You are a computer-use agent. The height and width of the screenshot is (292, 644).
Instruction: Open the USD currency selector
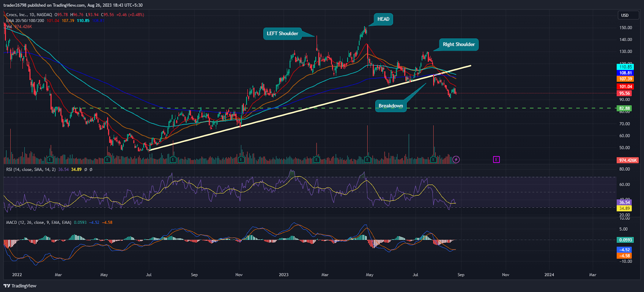[x=628, y=15]
